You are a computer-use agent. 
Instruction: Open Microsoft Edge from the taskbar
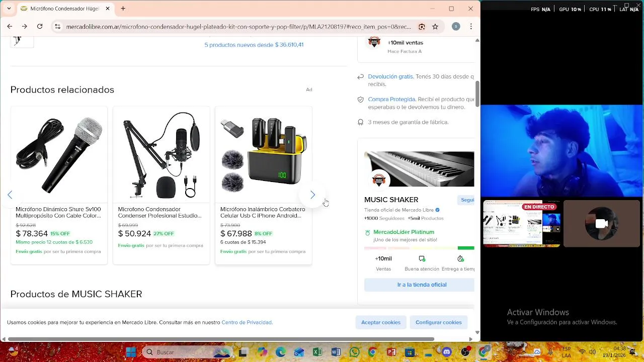click(280, 352)
